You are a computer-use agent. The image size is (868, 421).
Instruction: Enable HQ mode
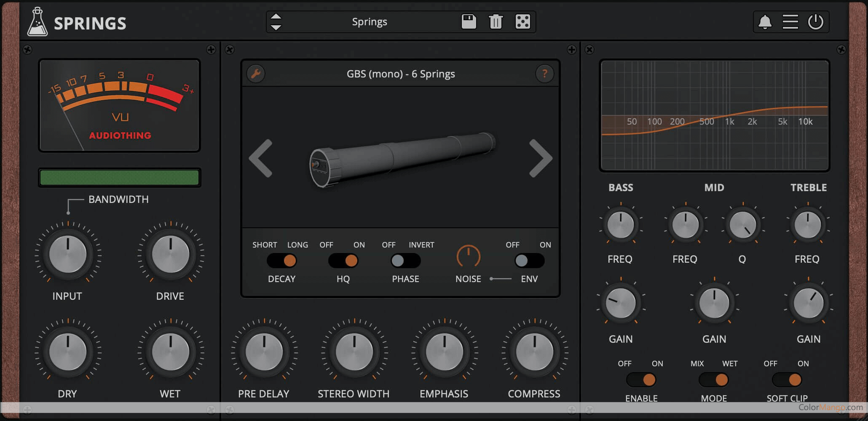(x=343, y=261)
